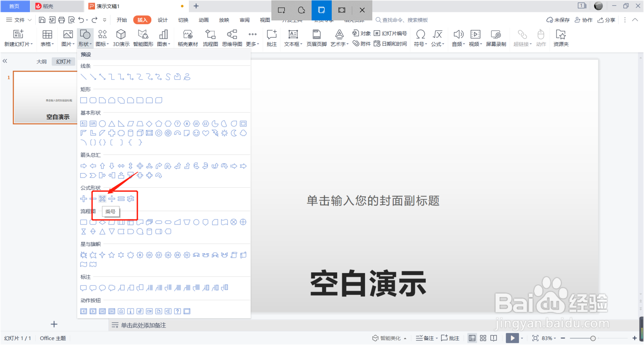
Task: Insert a smart graphic
Action: pos(143,38)
